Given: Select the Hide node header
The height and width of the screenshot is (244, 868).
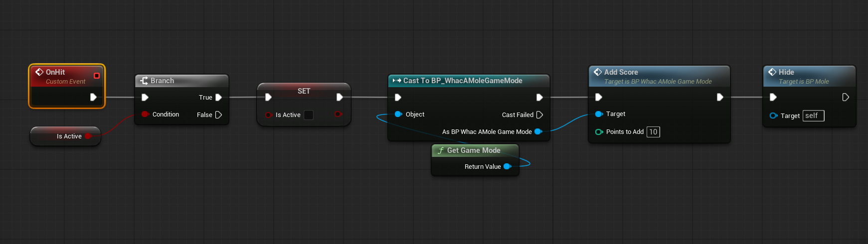Looking at the screenshot, I should click(809, 76).
